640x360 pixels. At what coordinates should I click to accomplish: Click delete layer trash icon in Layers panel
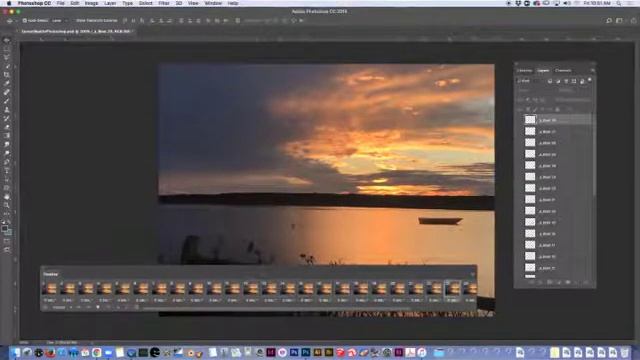[586, 282]
